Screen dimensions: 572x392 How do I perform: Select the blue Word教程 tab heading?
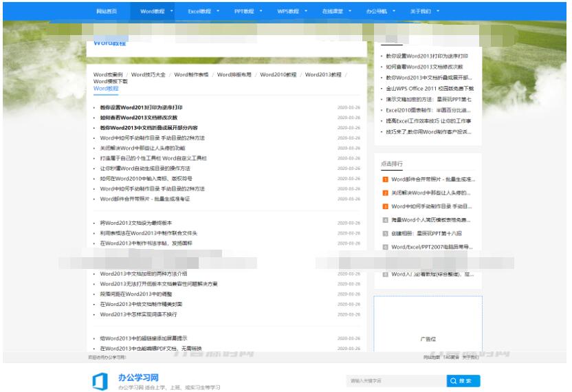click(x=106, y=88)
